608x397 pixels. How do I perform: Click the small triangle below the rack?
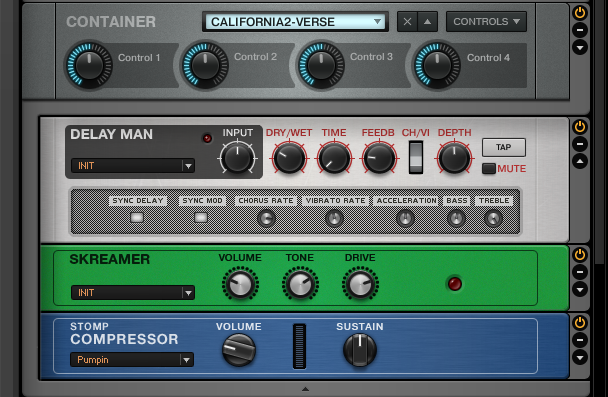(x=306, y=389)
